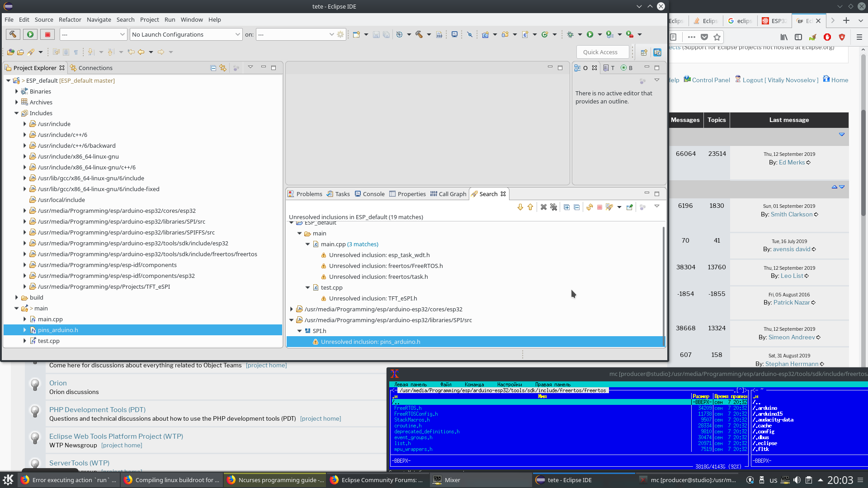Select 'Unresolved inclusion: TFT_eSPI.h' result

[373, 298]
